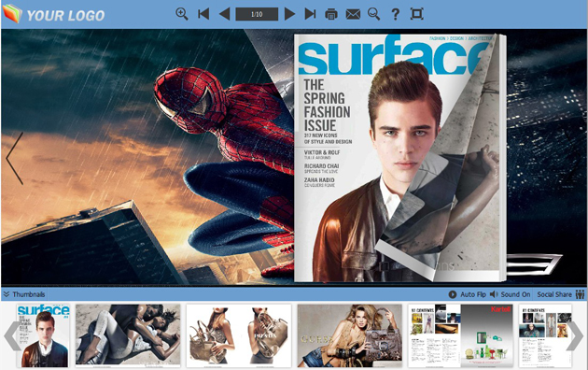
Task: Click the 1/10 page number field
Action: [257, 14]
